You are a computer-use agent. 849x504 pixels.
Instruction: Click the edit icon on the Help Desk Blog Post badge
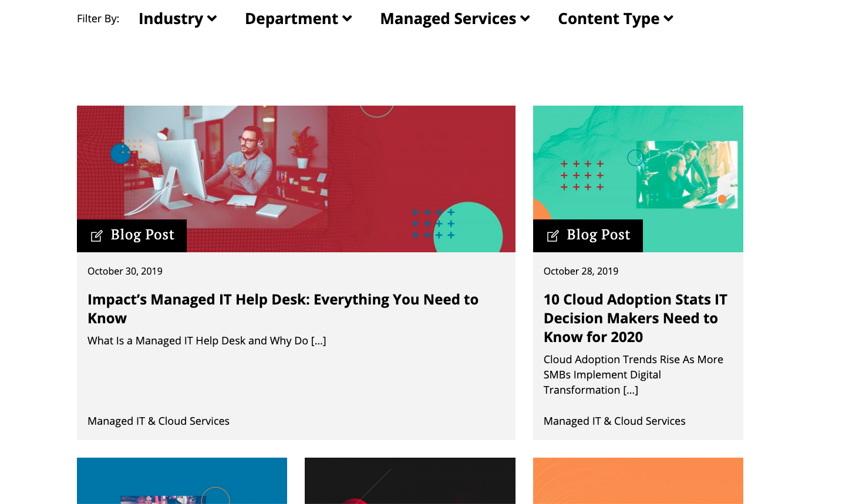point(97,236)
